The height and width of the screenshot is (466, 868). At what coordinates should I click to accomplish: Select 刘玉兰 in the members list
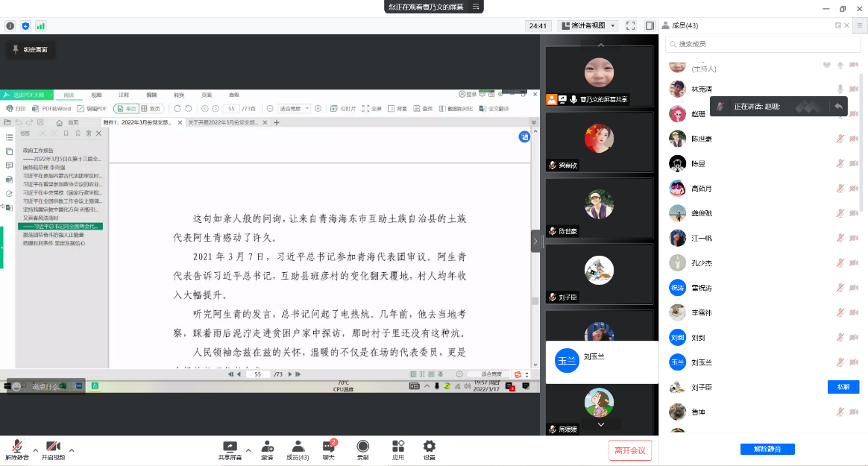point(701,362)
